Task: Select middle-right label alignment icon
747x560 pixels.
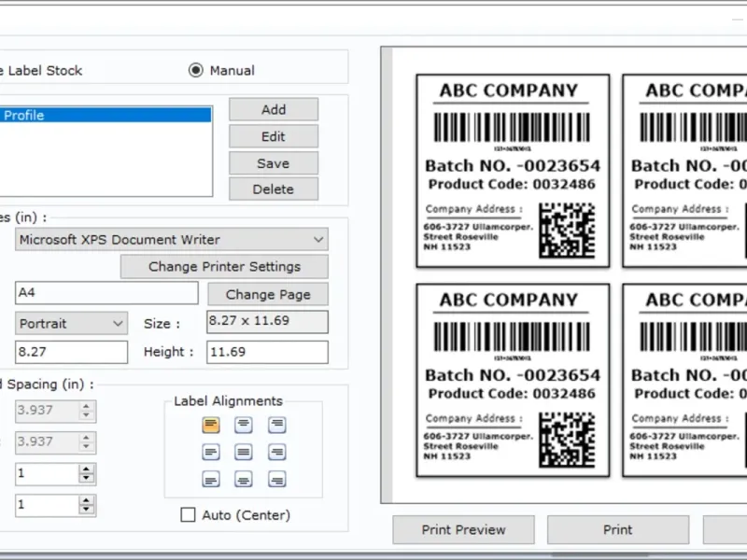Action: [276, 452]
